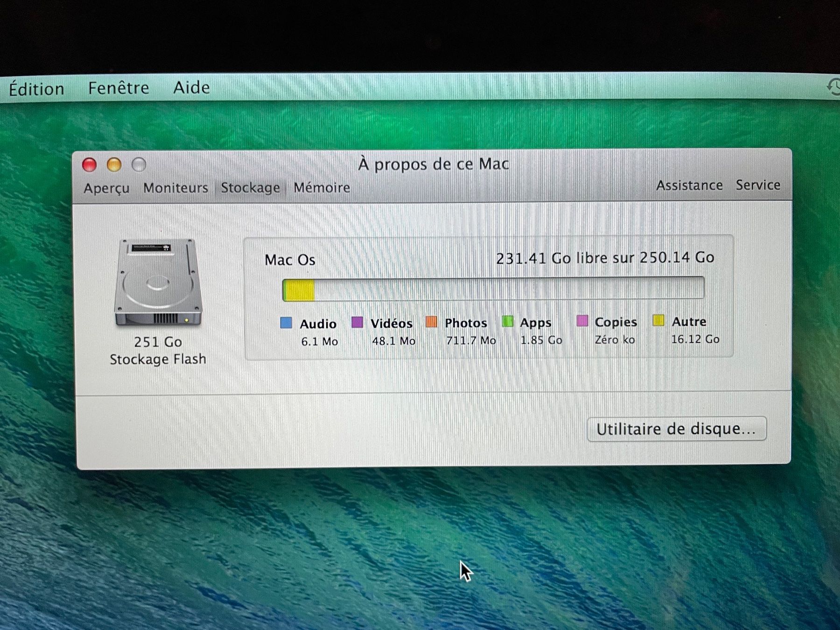This screenshot has height=630, width=840.
Task: Click the flash storage drive icon
Action: (x=158, y=282)
